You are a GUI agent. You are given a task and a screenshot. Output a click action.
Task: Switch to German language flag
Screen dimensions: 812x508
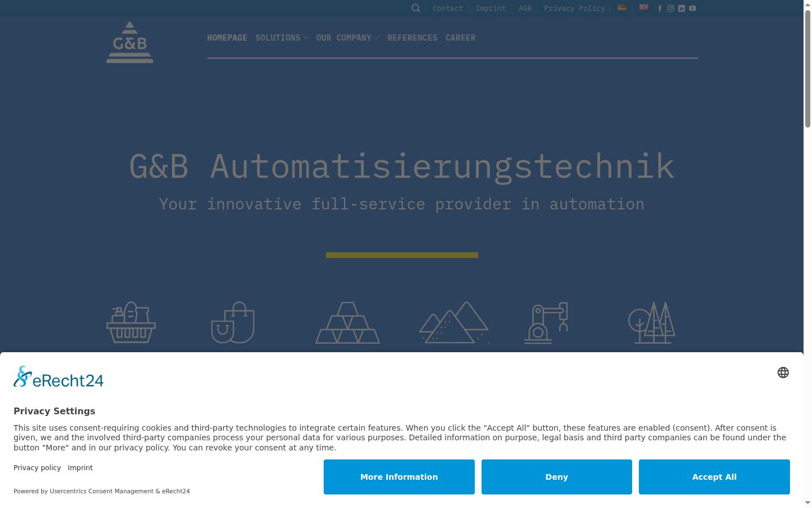tap(622, 7)
